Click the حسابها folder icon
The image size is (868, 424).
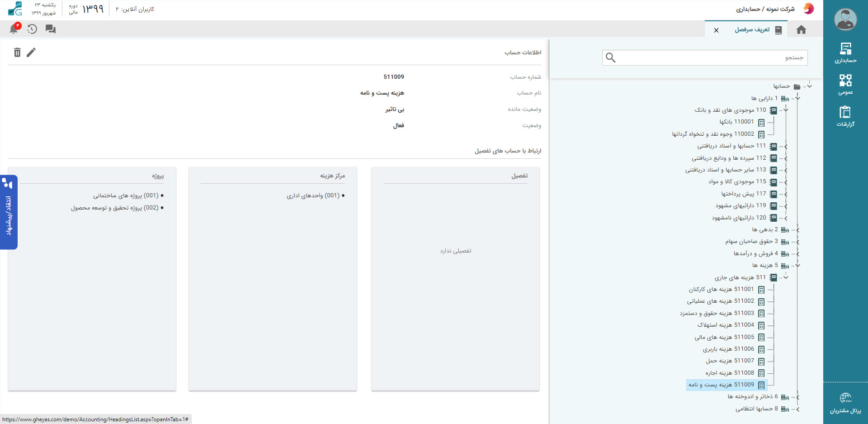(x=797, y=86)
